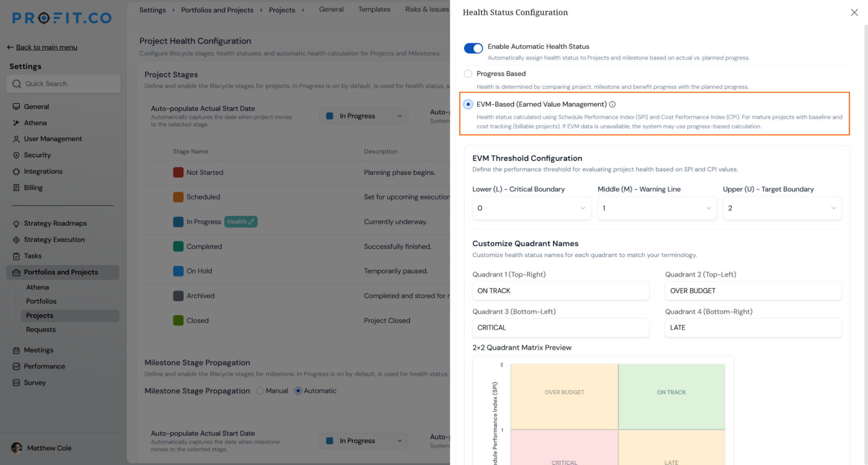Open the Upper Target Boundary dropdown
Image resolution: width=868 pixels, height=465 pixels.
point(782,208)
